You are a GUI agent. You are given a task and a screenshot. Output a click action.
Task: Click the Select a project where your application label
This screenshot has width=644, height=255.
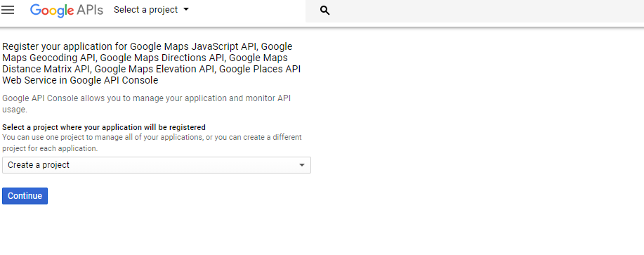104,127
